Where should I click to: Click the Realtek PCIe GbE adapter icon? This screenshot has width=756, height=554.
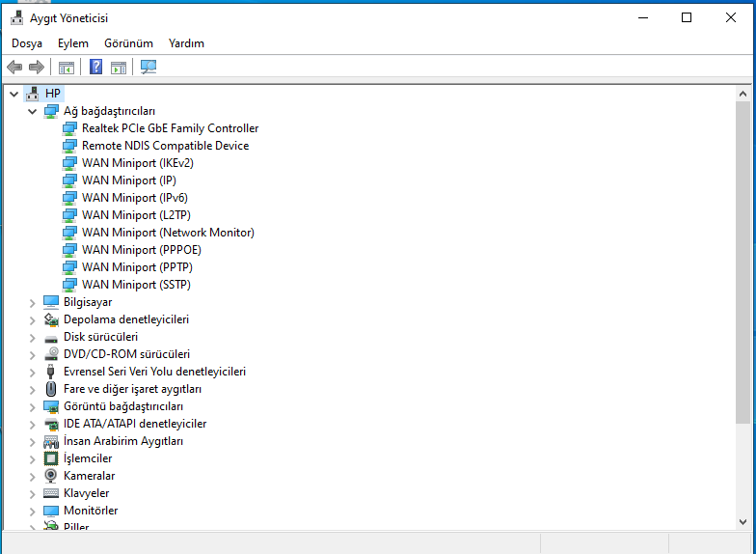pyautogui.click(x=69, y=128)
